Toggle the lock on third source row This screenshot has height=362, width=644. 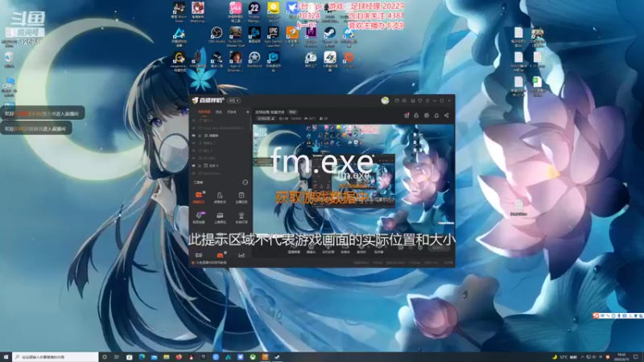[200, 135]
